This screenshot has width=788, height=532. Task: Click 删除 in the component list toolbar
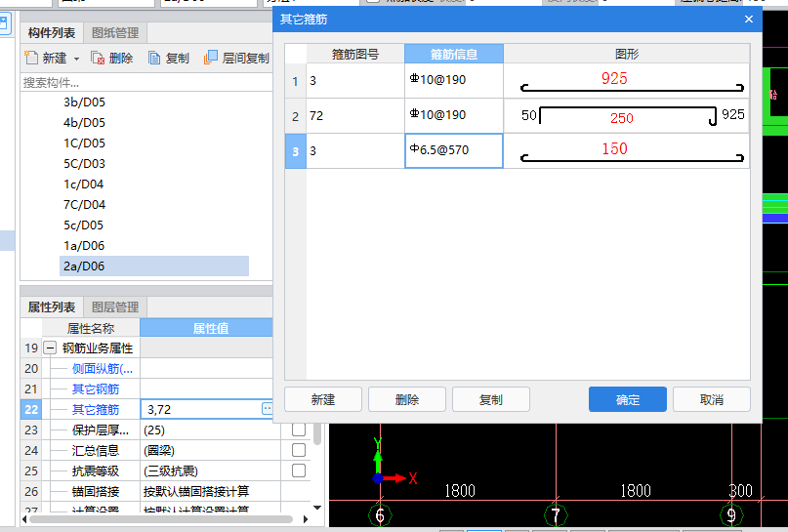coord(112,59)
